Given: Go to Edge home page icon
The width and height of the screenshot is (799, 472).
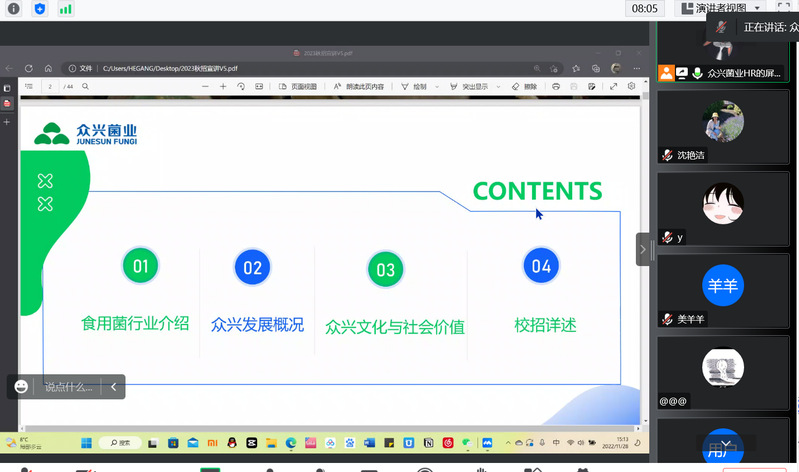Looking at the screenshot, I should (48, 68).
